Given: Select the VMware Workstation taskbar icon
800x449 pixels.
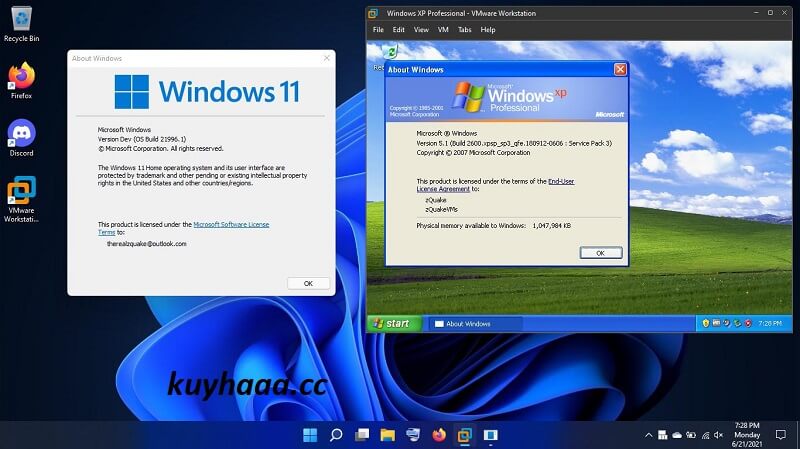Looking at the screenshot, I should pyautogui.click(x=465, y=435).
